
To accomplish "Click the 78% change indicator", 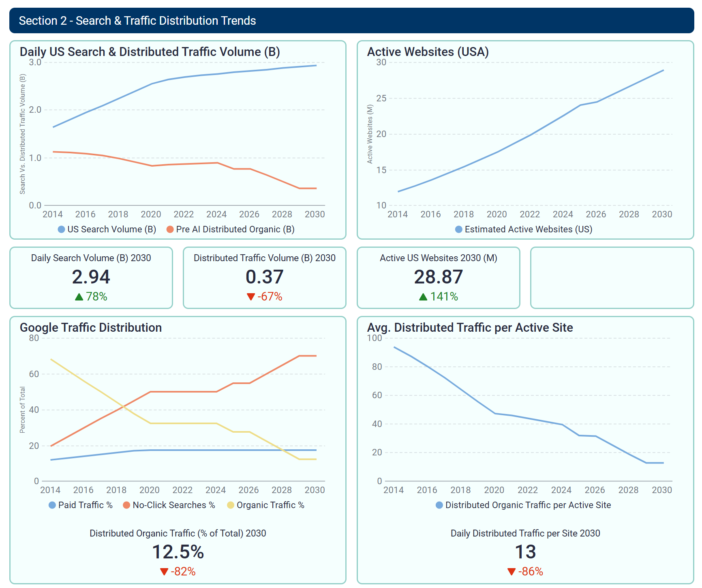I will click(x=96, y=297).
